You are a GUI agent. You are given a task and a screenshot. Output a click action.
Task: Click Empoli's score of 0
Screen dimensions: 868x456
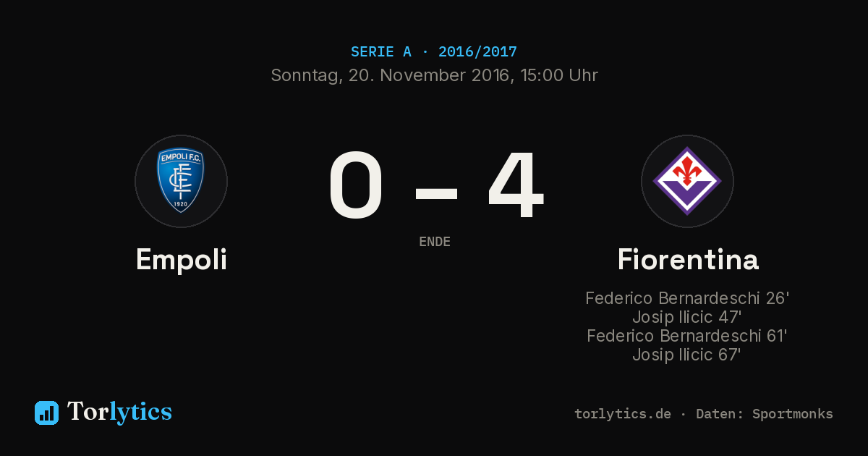click(355, 185)
